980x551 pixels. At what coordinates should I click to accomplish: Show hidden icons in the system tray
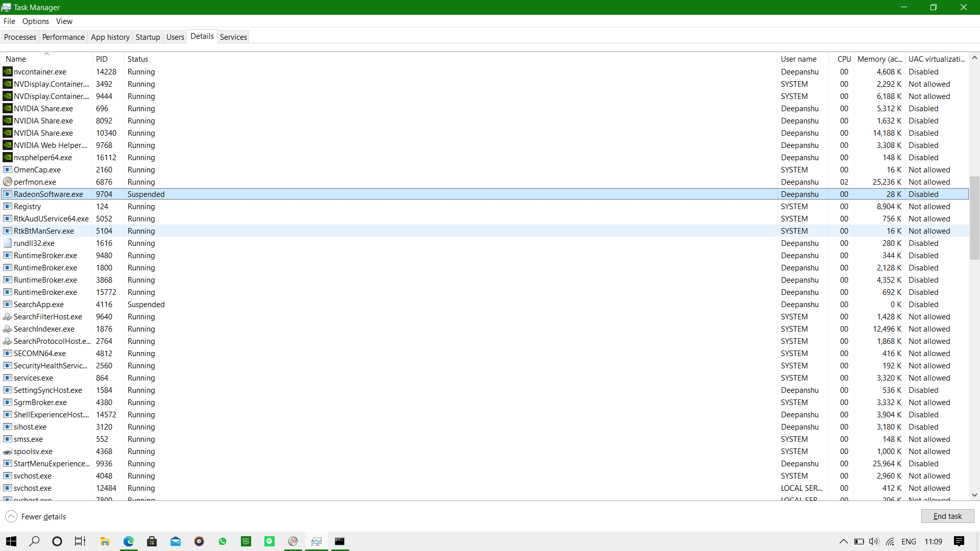point(843,541)
